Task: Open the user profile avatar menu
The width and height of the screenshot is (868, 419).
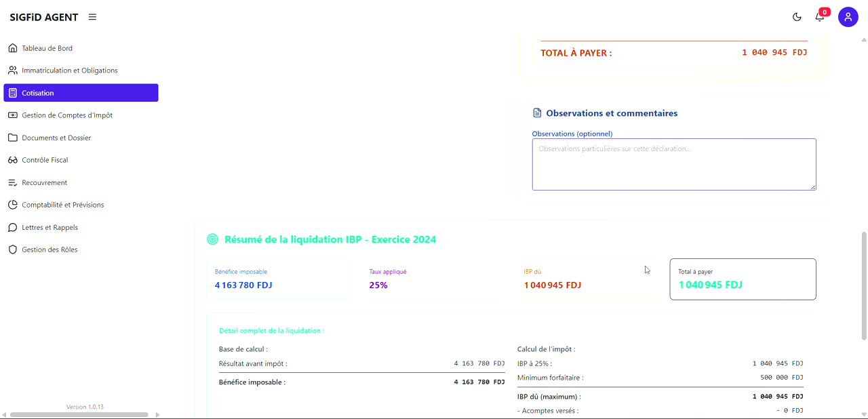Action: point(848,17)
